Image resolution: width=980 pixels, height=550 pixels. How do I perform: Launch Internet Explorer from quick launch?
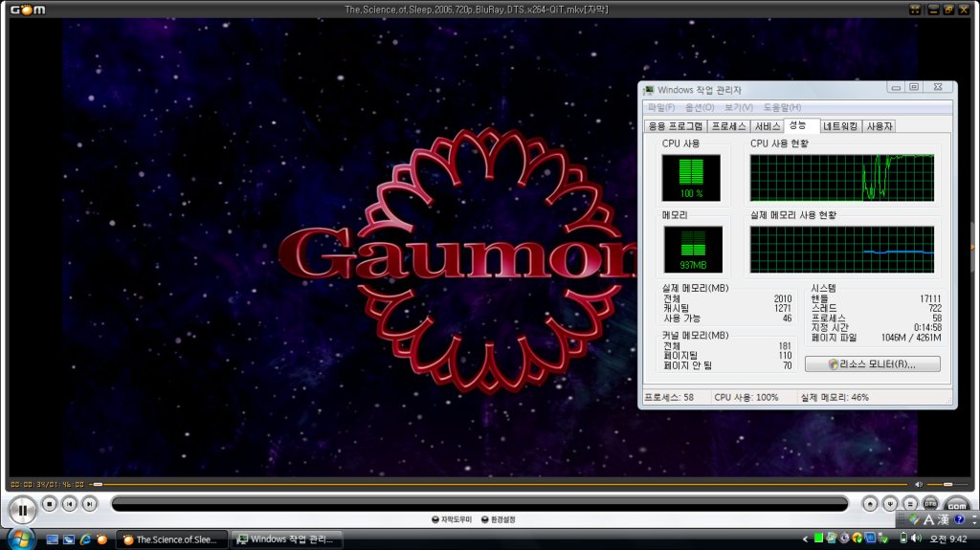[x=85, y=539]
